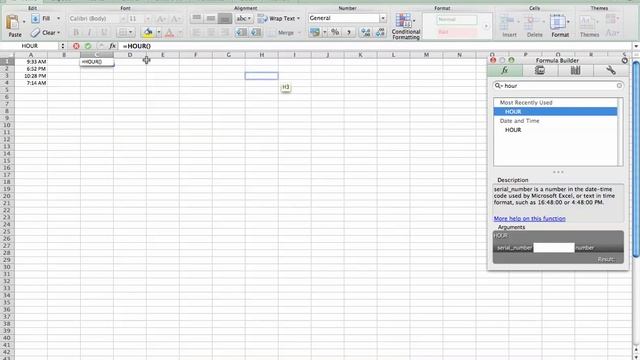The height and width of the screenshot is (360, 640).
Task: Open the Scrapbook tab with books icon
Action: tap(575, 70)
